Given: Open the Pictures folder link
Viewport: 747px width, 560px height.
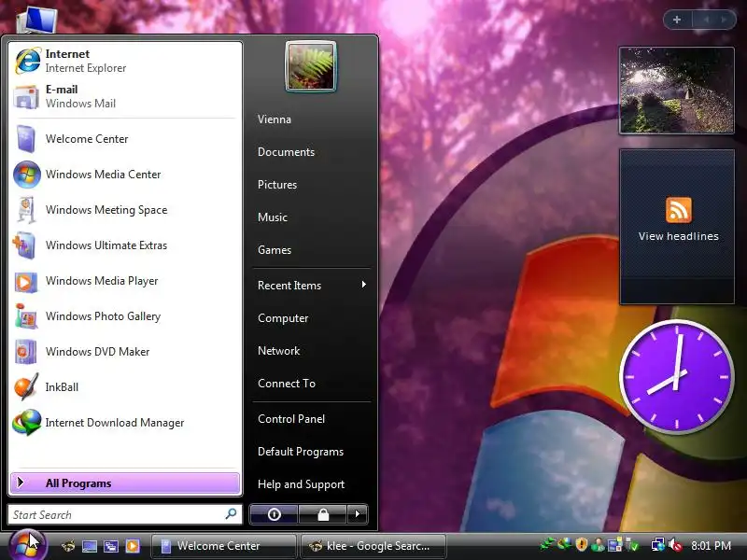Looking at the screenshot, I should click(311, 184).
